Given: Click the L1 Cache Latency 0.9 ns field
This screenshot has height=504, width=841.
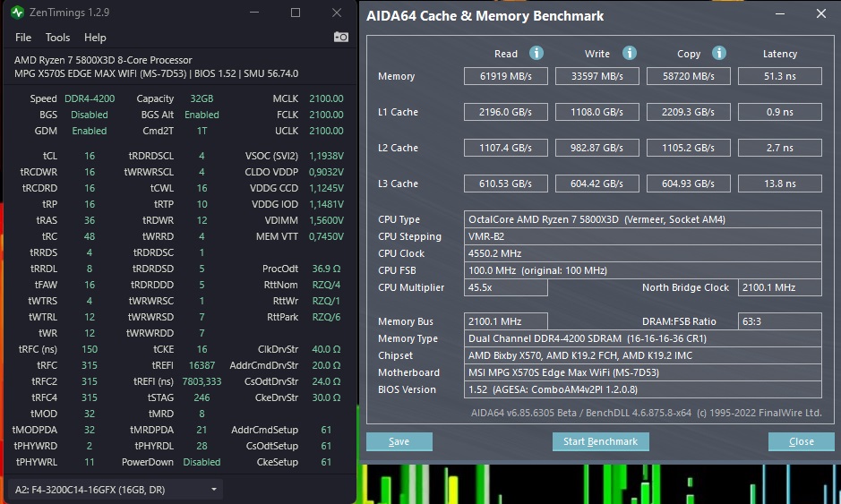Looking at the screenshot, I should [780, 112].
